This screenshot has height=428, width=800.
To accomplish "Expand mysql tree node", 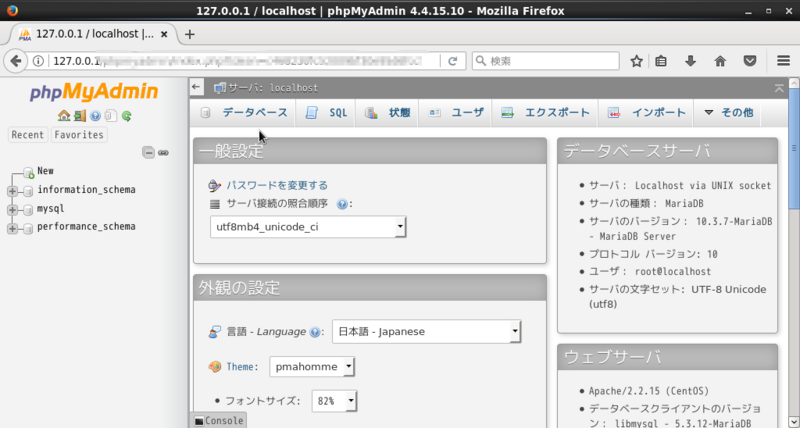I will coord(12,210).
